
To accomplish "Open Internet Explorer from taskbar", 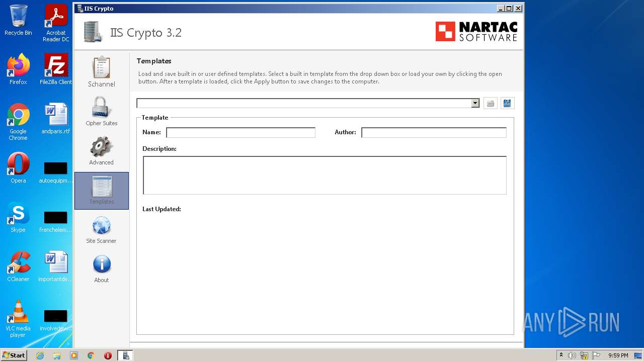I will click(40, 355).
